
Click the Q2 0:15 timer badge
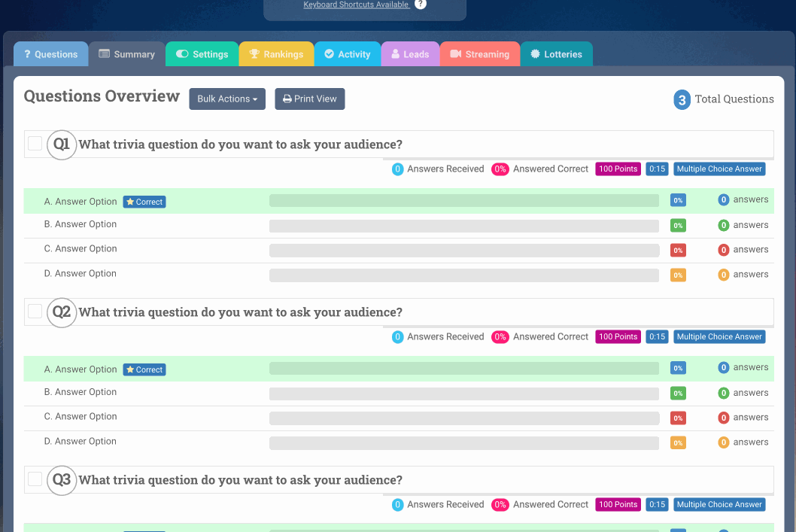click(x=657, y=336)
